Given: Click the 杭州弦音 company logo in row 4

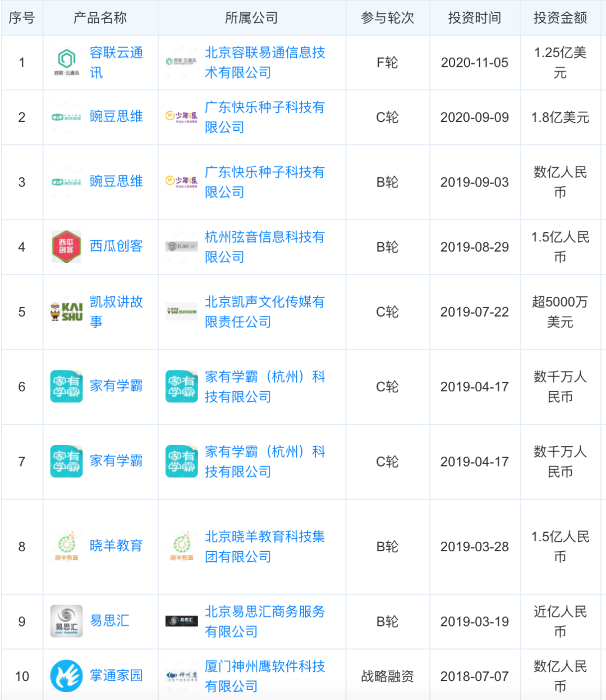Looking at the screenshot, I should [181, 246].
